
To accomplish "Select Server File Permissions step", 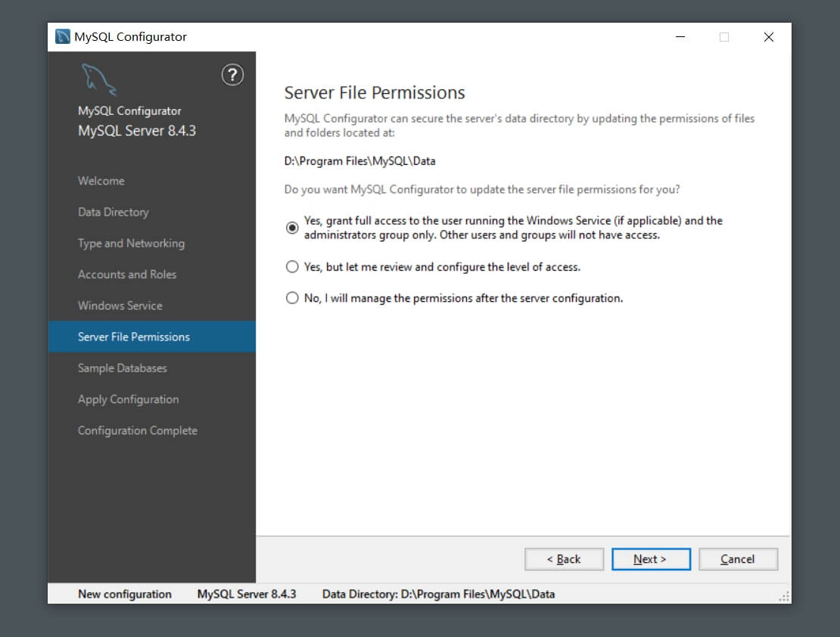I will 151,337.
